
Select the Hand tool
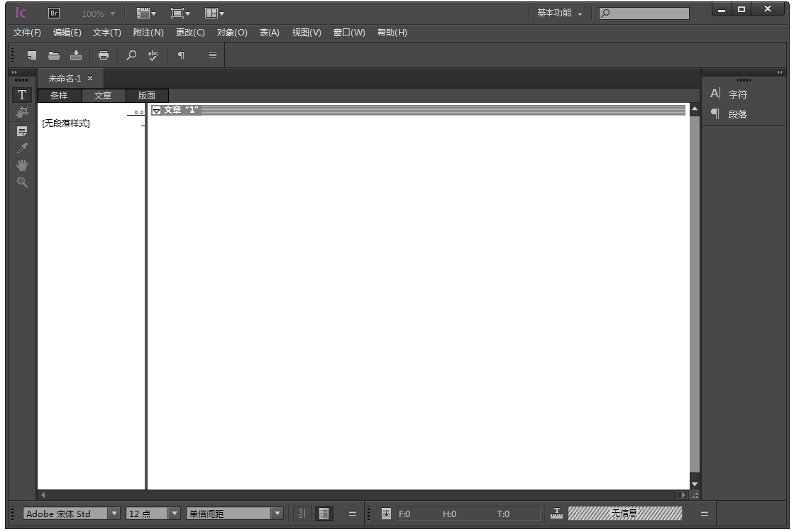tap(22, 165)
